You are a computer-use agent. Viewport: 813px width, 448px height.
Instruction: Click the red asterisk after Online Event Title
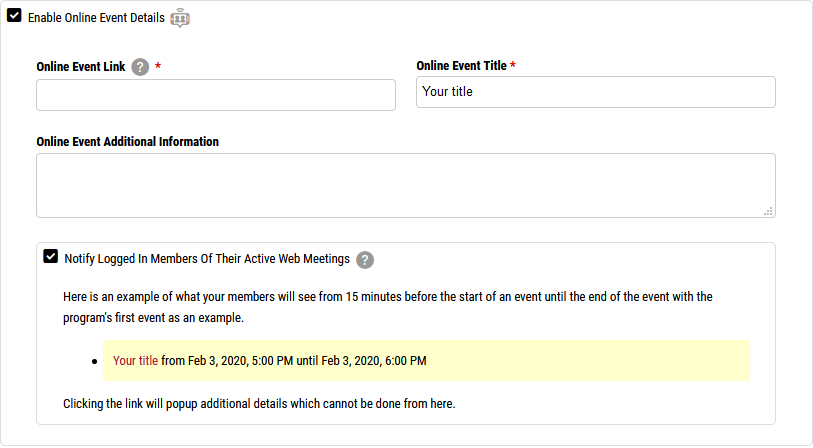point(513,66)
